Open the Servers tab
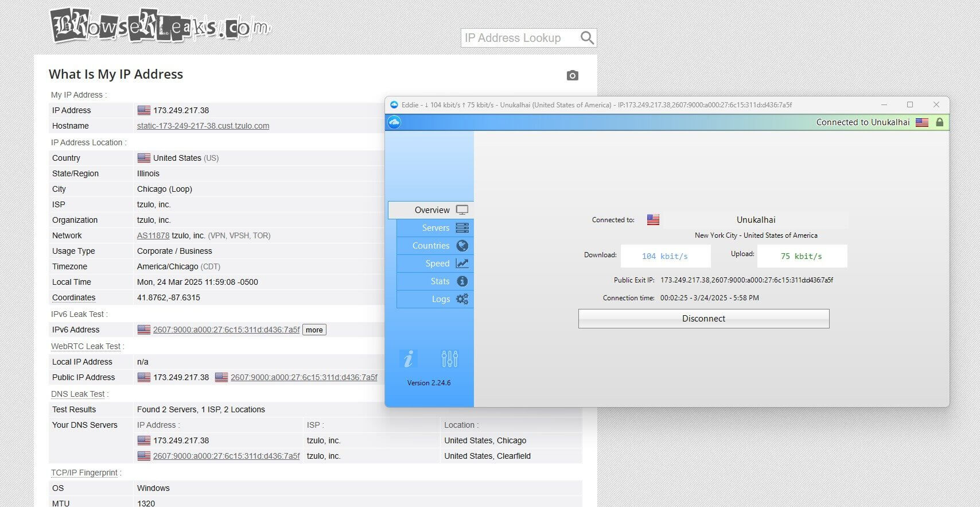The height and width of the screenshot is (507, 980). coord(435,228)
